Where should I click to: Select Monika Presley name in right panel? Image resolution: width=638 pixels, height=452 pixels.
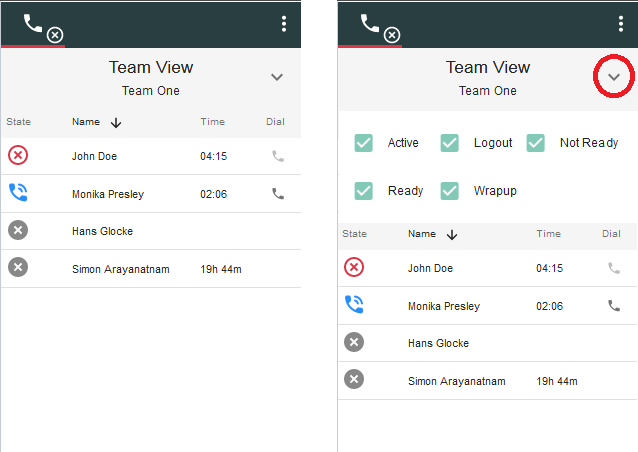(444, 306)
